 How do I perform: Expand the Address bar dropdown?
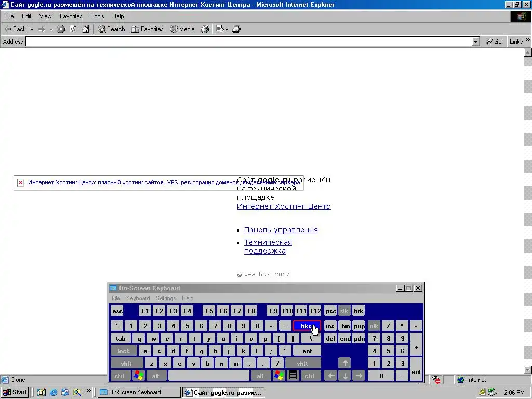(x=476, y=42)
